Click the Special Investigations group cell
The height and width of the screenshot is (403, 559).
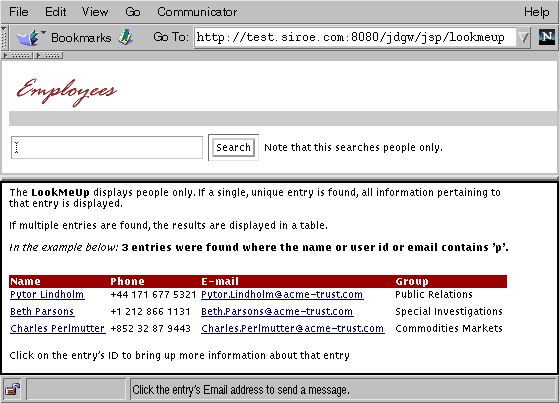449,312
